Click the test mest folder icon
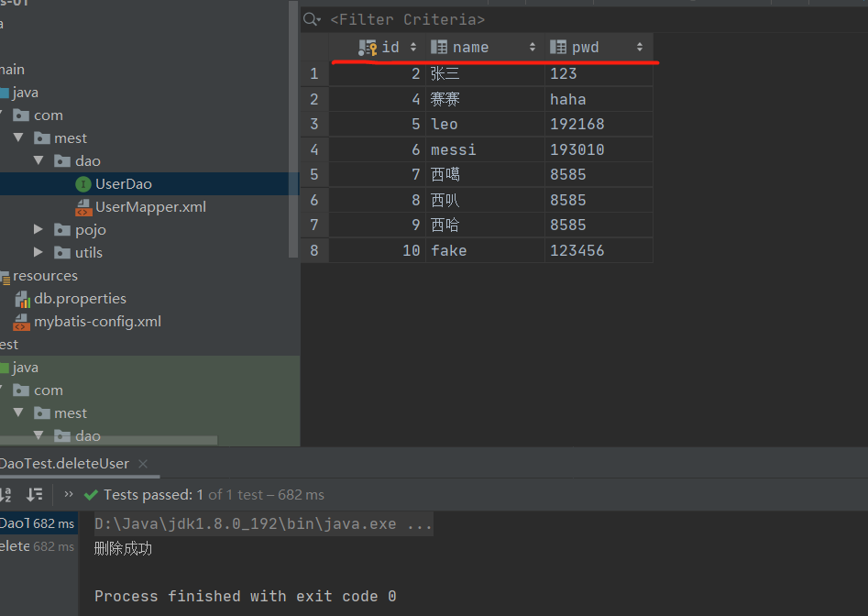 coord(42,412)
